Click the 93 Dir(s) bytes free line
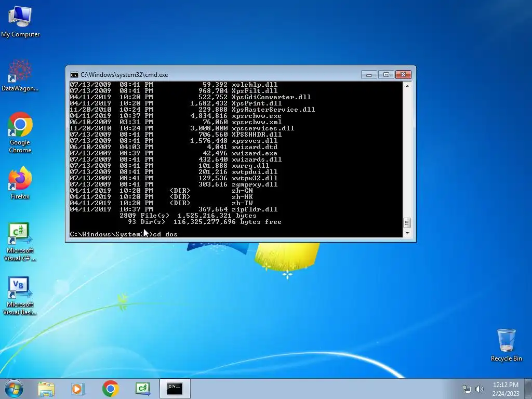This screenshot has width=532, height=399. (205, 222)
